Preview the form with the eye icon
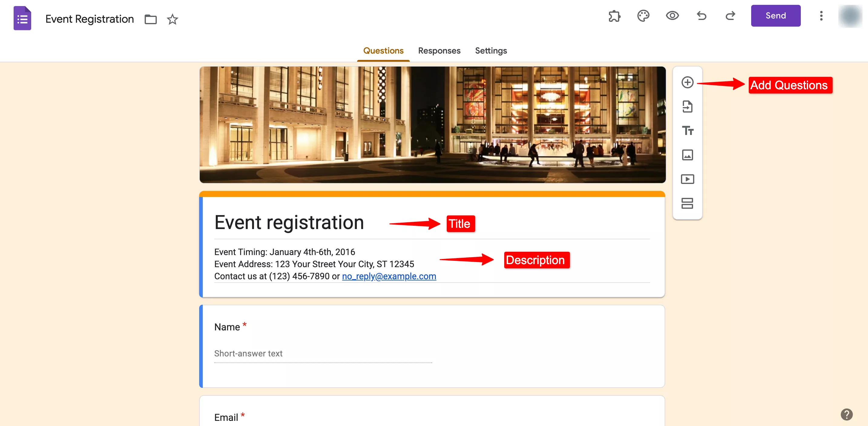868x426 pixels. point(672,15)
